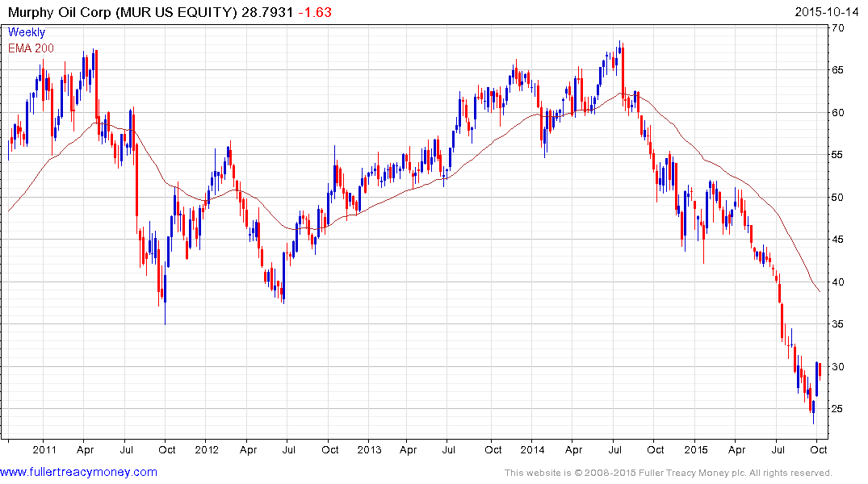Click the 25 price axis label
The image size is (868, 484).
[x=837, y=408]
